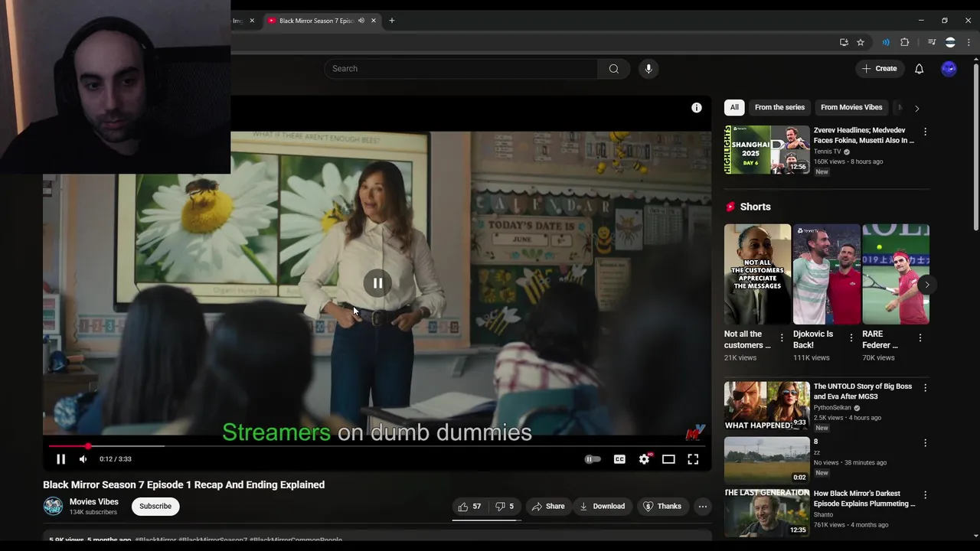The width and height of the screenshot is (980, 551).
Task: Search with your voice microphone icon
Action: (x=648, y=69)
